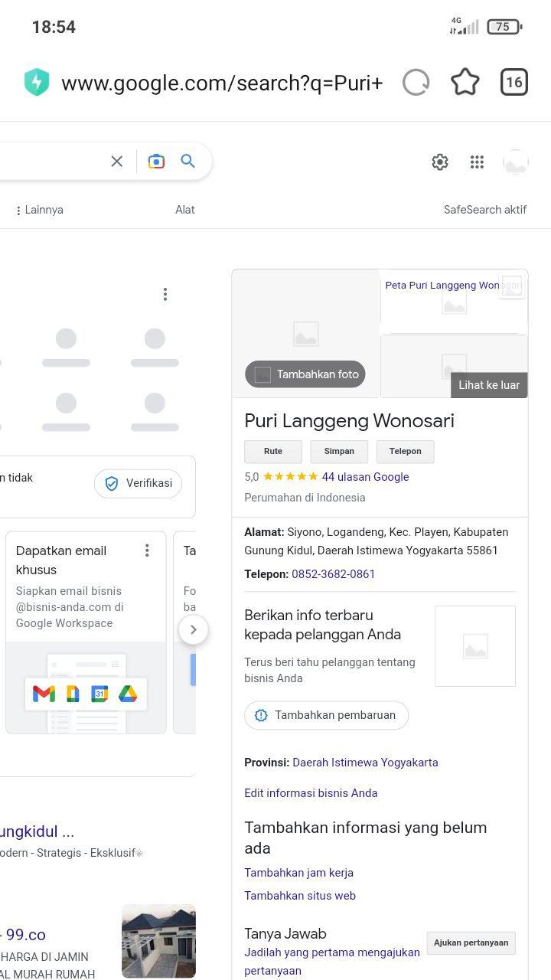Open the browser tab switcher showing 16
Image resolution: width=551 pixels, height=980 pixels.
(514, 83)
